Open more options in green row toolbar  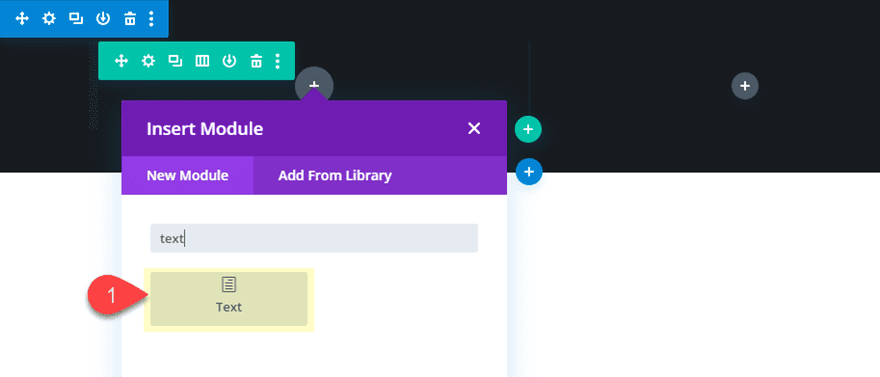277,61
